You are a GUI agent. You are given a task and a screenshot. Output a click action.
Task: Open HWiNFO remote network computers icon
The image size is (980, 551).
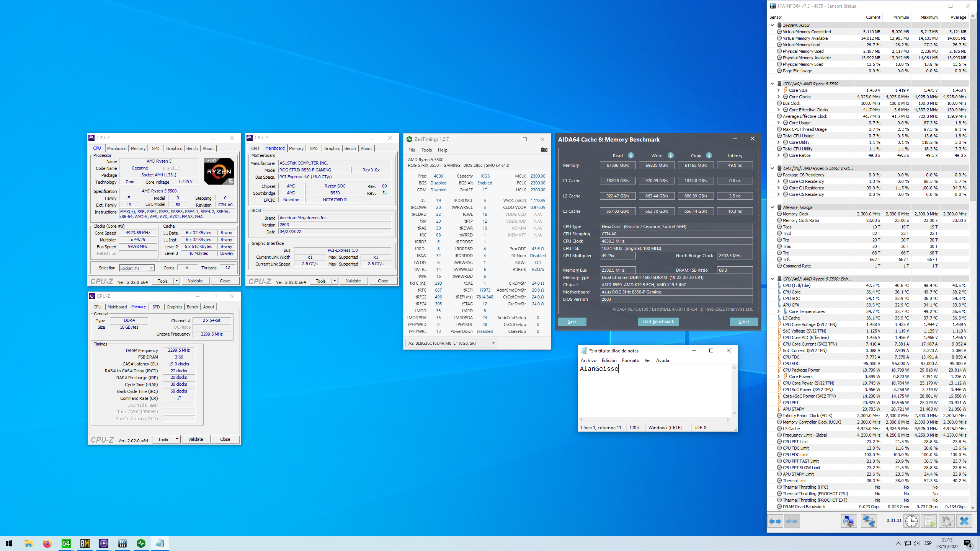[868, 521]
